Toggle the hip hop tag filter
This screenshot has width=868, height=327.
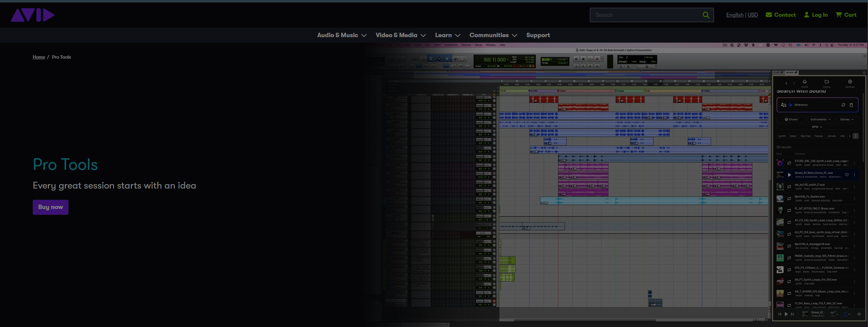pos(805,136)
